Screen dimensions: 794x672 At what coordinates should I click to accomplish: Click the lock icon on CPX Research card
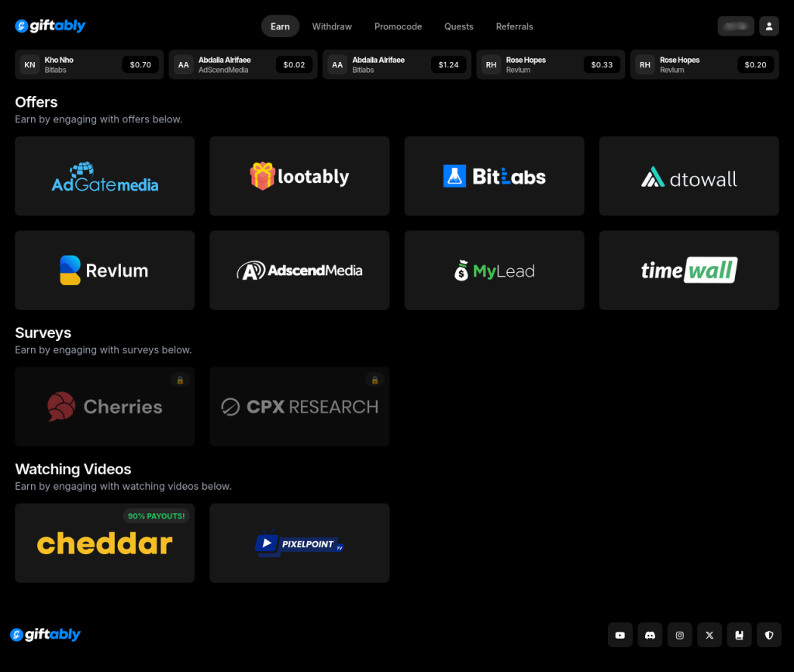click(375, 380)
